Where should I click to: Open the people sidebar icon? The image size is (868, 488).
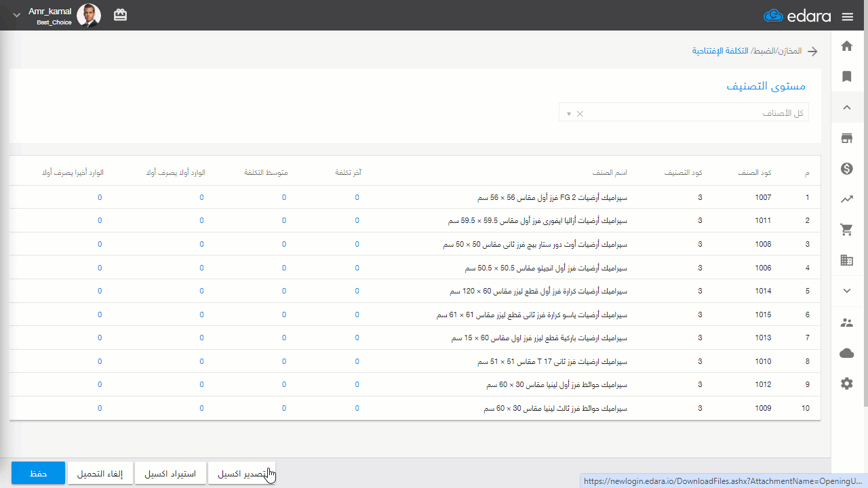coord(846,323)
